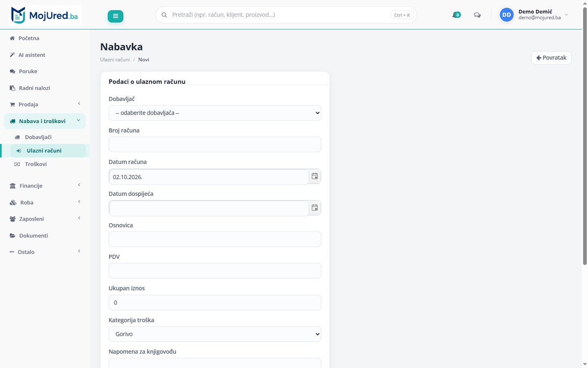Click the Demo Demić user name

[535, 11]
